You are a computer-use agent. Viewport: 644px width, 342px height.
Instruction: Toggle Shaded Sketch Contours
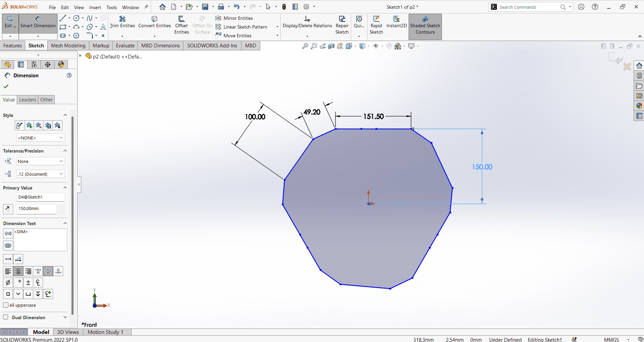[425, 27]
